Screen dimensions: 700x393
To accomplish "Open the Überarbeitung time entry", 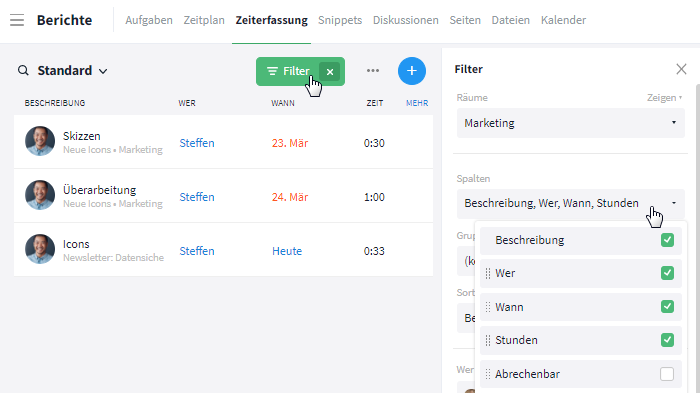I will pos(100,190).
